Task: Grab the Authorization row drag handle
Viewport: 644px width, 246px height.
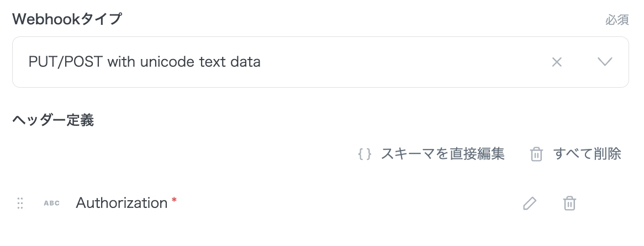Action: pos(20,203)
